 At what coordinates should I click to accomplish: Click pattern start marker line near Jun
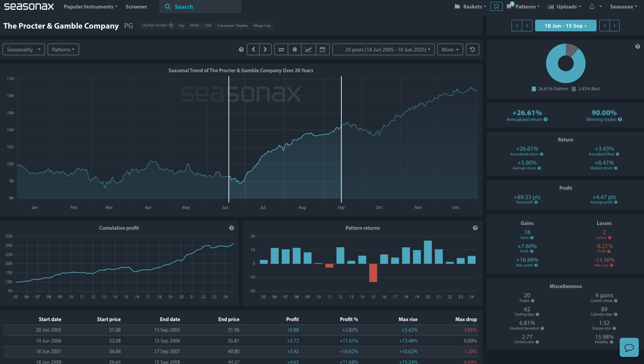click(229, 140)
